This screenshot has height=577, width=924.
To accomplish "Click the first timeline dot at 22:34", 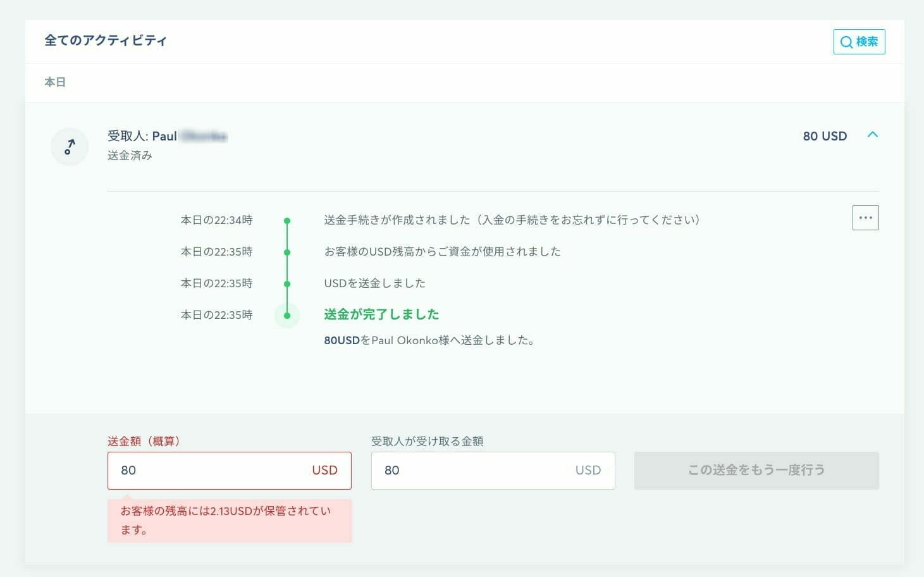I will point(287,221).
